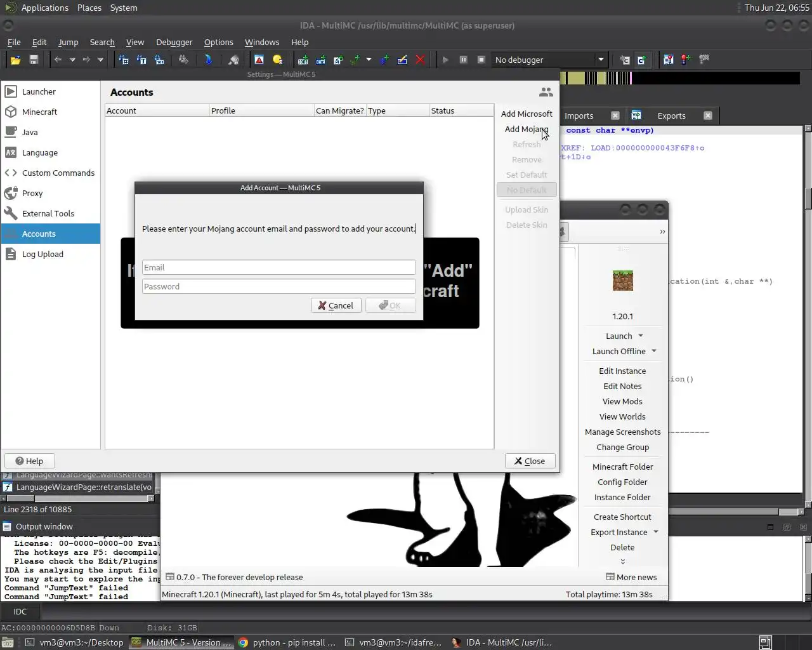Select Minecraft in MultiMC settings sidebar

tap(51, 112)
